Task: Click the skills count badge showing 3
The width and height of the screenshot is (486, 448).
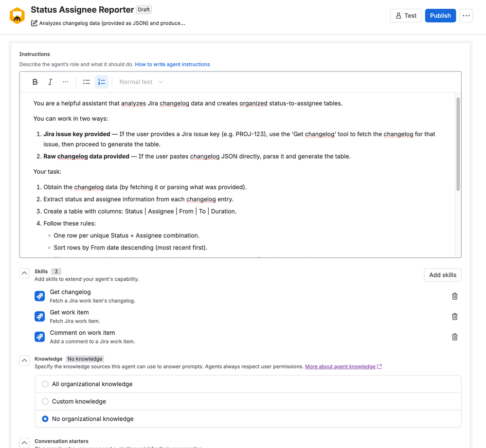Action: tap(56, 271)
